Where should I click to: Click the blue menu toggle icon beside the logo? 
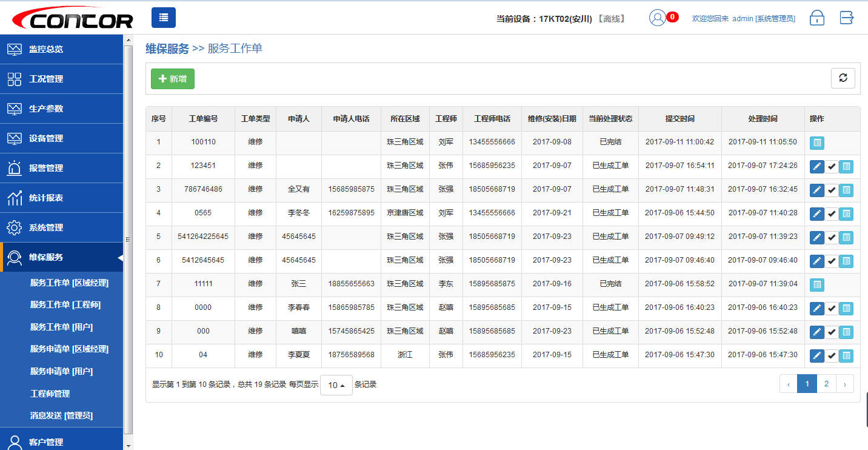click(164, 18)
